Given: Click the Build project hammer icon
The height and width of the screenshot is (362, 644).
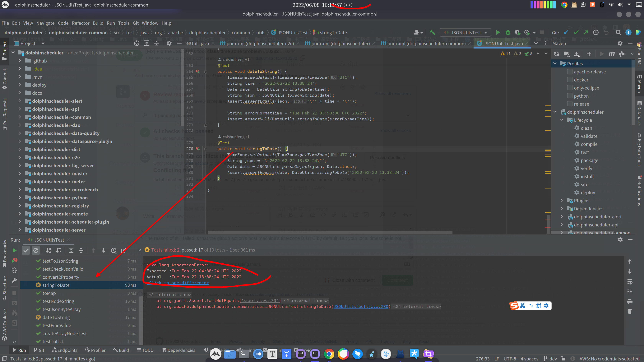Looking at the screenshot, I should click(x=432, y=33).
